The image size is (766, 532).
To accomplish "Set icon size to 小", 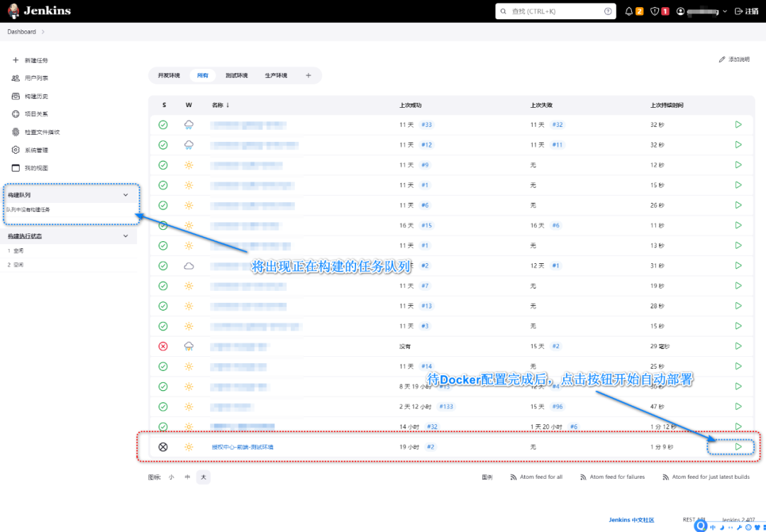I will [x=171, y=477].
